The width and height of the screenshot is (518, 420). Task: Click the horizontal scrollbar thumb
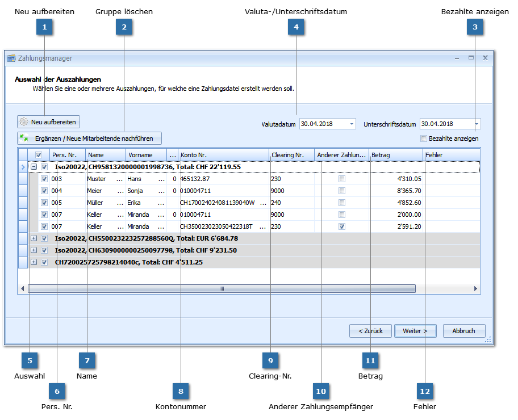click(x=222, y=288)
